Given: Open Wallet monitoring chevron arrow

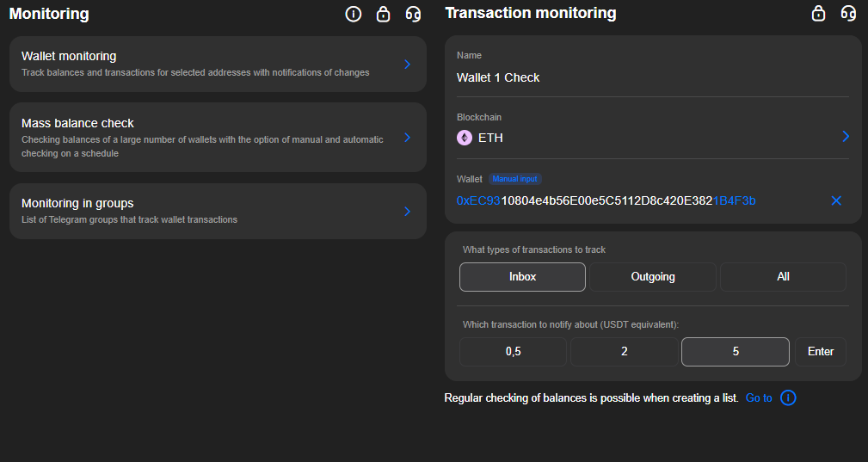Looking at the screenshot, I should point(408,65).
